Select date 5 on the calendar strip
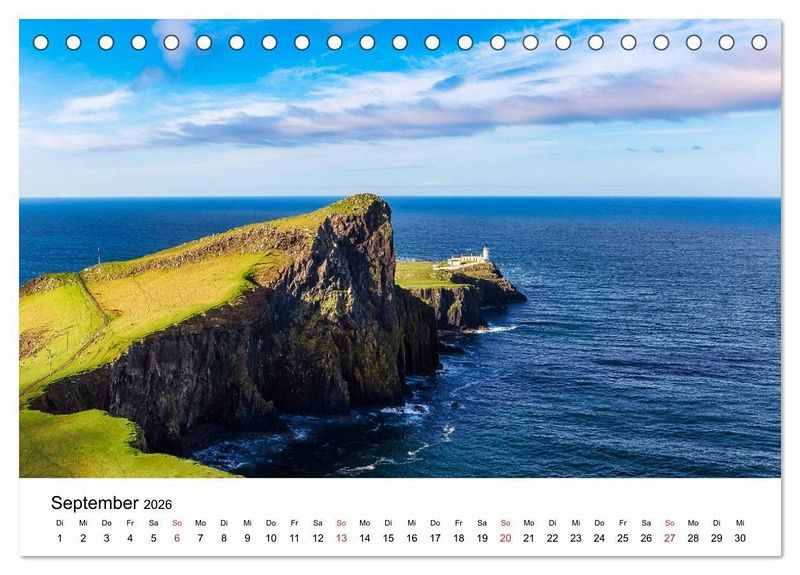This screenshot has height=575, width=800. pyautogui.click(x=154, y=538)
